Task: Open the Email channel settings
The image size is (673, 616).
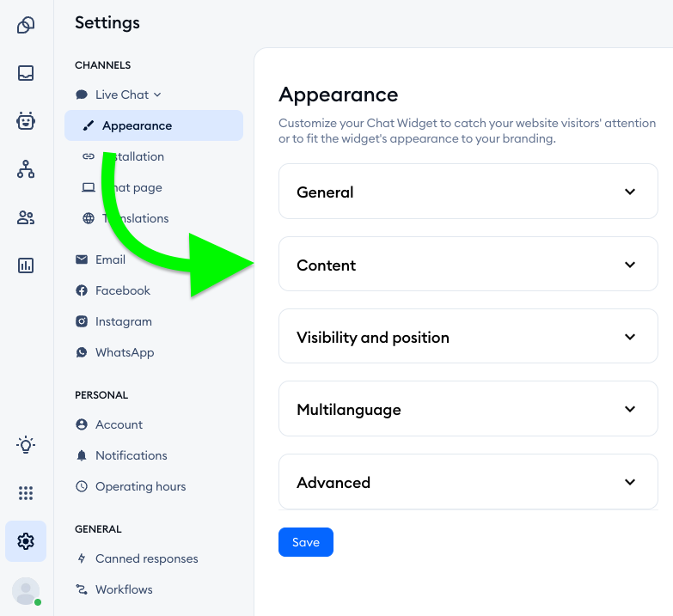Action: (110, 259)
